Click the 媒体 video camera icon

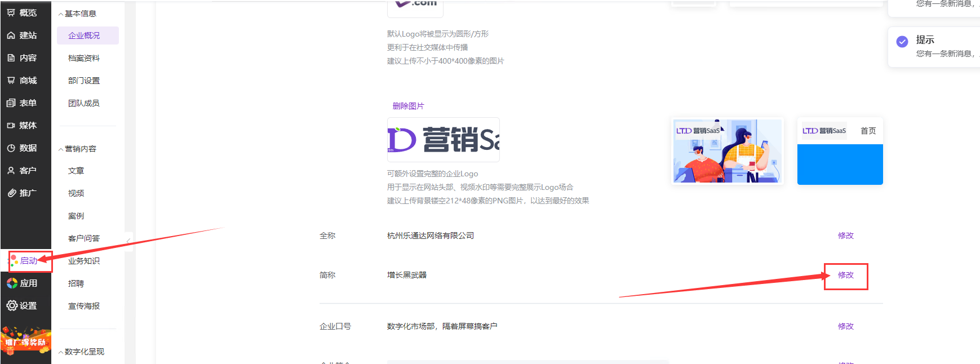[11, 125]
